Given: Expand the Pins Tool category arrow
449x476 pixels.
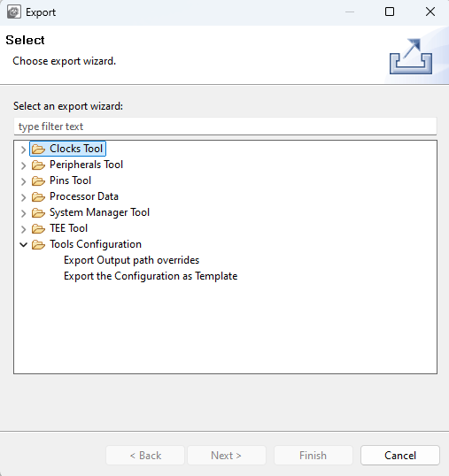Looking at the screenshot, I should 23,181.
